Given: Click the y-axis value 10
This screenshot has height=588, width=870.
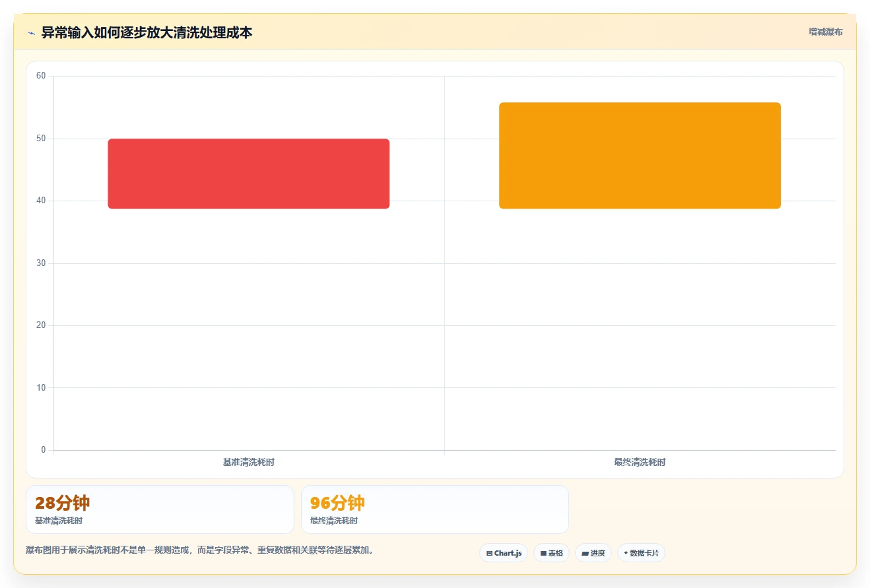Looking at the screenshot, I should [41, 387].
